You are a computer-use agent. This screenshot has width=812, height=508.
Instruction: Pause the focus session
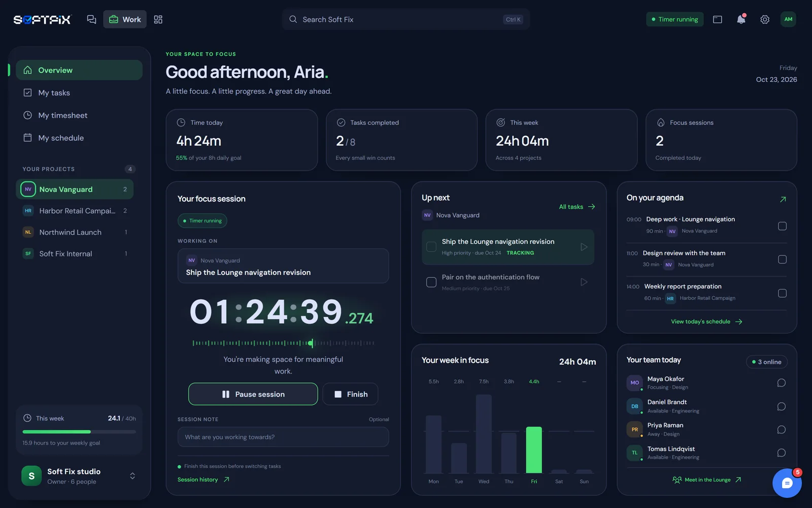pos(253,394)
